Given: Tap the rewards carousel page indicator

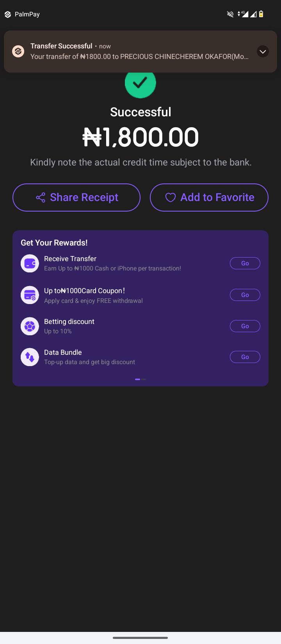Looking at the screenshot, I should click(140, 379).
